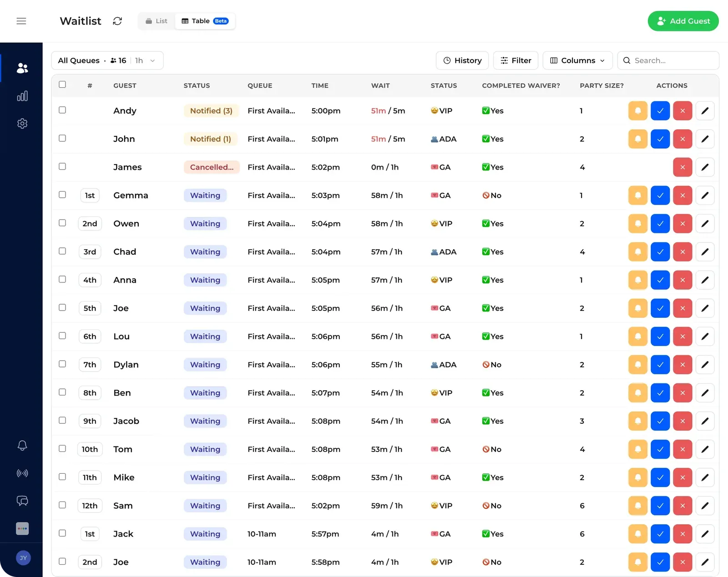Open the broadcast signal icon
Viewport: 728px width, 577px height.
[x=22, y=473]
